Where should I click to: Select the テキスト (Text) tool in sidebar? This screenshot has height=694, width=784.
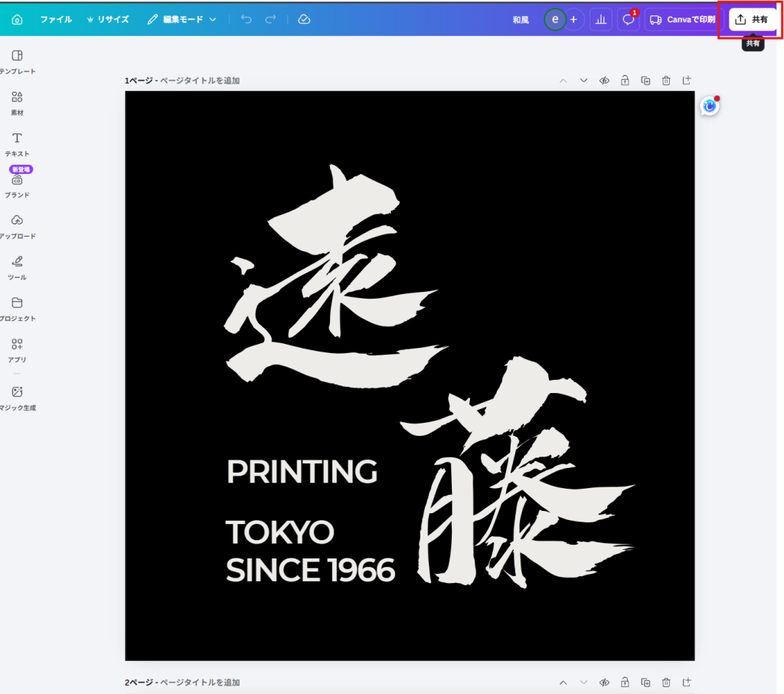pyautogui.click(x=17, y=143)
